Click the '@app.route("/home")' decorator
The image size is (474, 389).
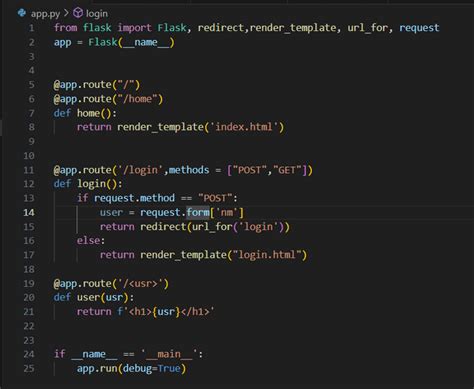click(108, 99)
